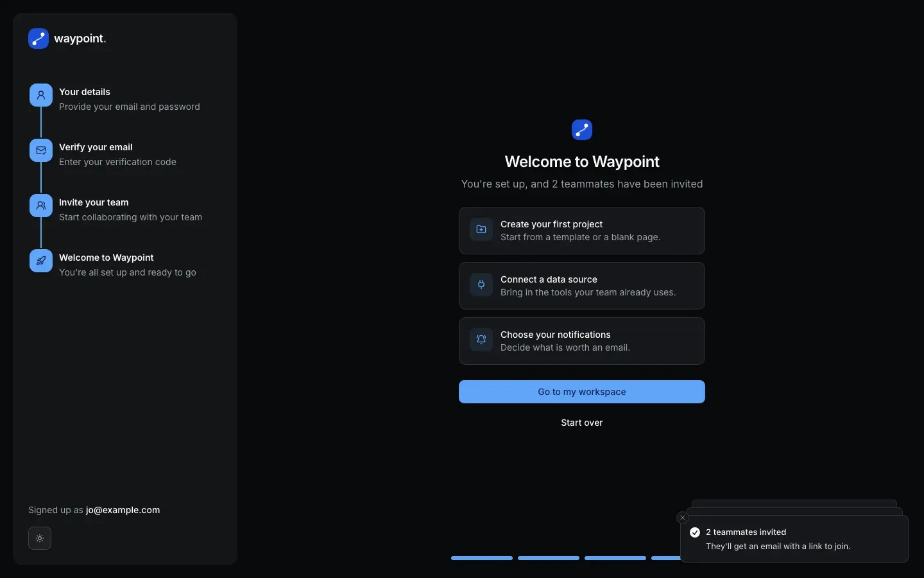The height and width of the screenshot is (578, 924).
Task: Select the Welcome to Waypoint rocket icon
Action: [41, 261]
